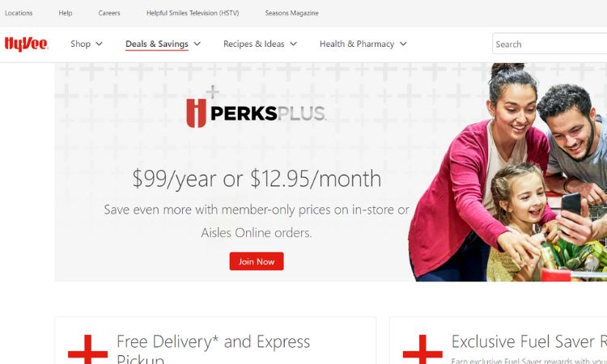This screenshot has width=607, height=364.
Task: Select Deals & Savings menu item
Action: coord(157,44)
